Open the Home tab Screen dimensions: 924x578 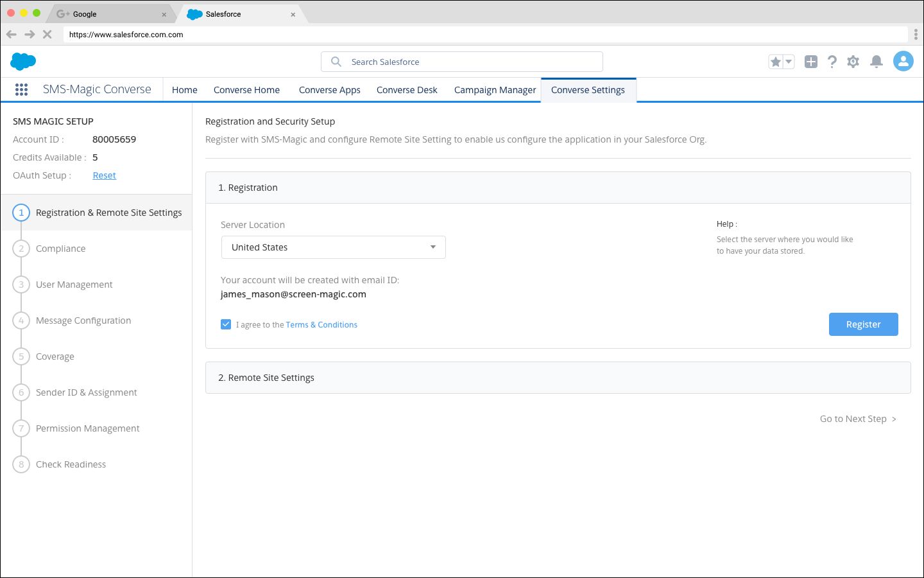[x=185, y=90]
